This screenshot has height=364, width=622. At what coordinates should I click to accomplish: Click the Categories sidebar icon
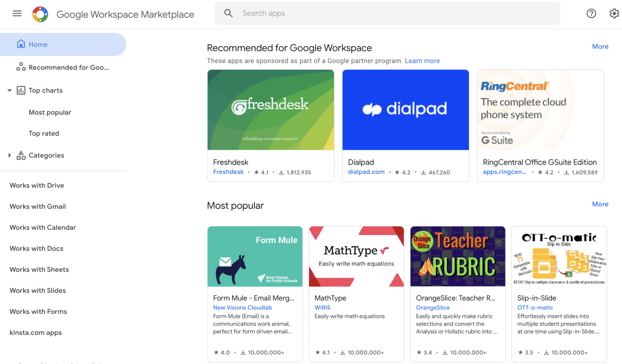coord(21,155)
